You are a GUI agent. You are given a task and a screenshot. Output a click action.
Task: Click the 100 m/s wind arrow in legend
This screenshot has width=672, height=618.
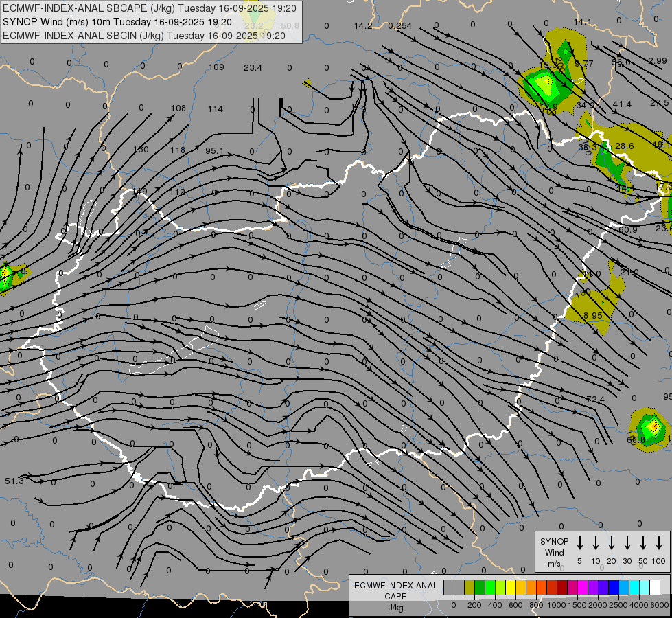click(659, 543)
